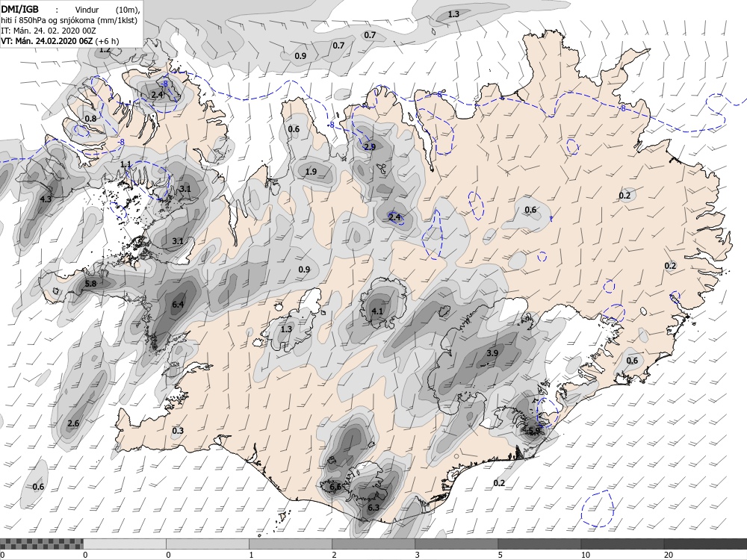This screenshot has height=560, width=747.
Task: Click the legend scale label 20
Action: pos(669,555)
